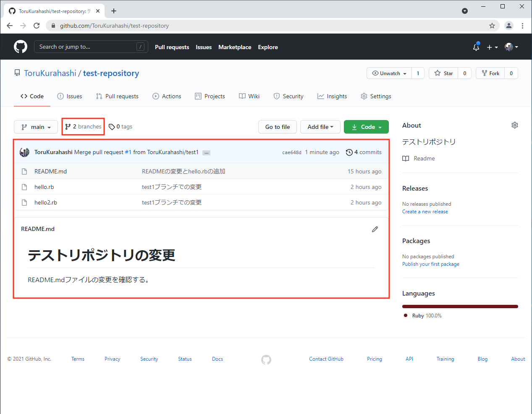This screenshot has height=414, width=532.
Task: Go back in browser history
Action: (10, 26)
